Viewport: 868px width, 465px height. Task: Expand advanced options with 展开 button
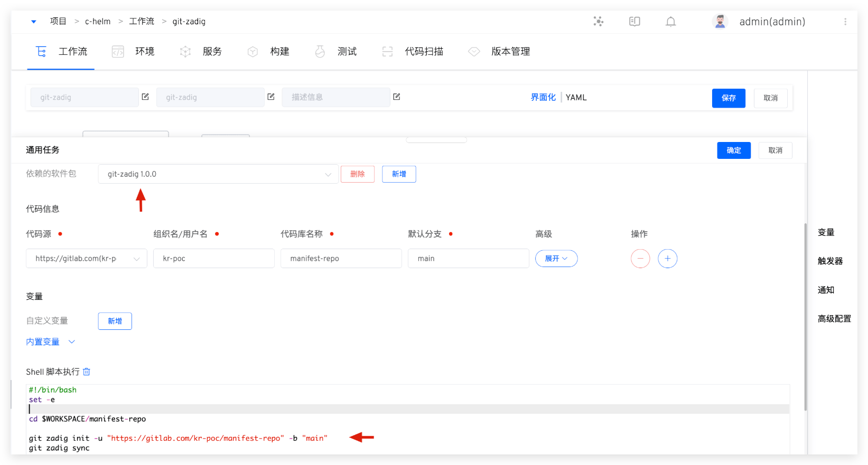[x=556, y=259]
